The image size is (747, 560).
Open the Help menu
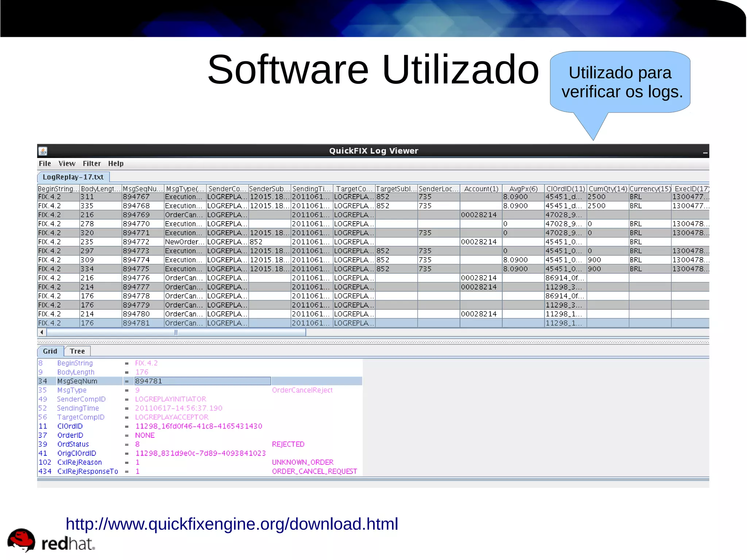coord(116,163)
